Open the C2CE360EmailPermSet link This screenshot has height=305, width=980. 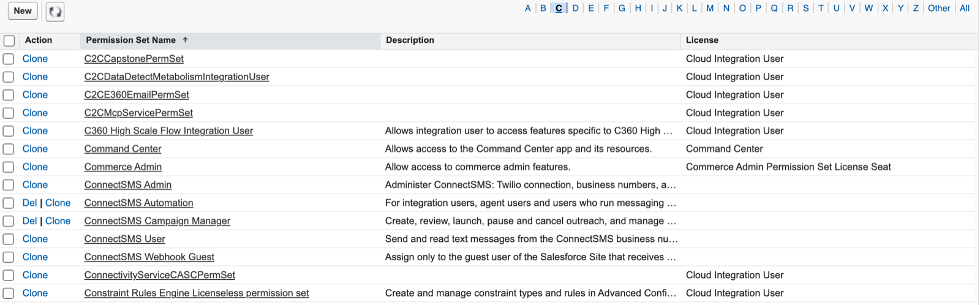coord(137,95)
